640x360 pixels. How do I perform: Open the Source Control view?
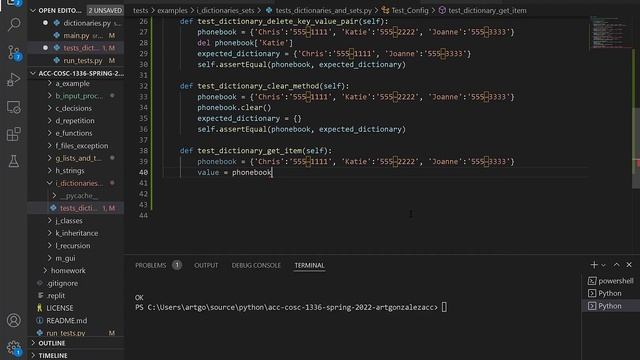[x=14, y=53]
